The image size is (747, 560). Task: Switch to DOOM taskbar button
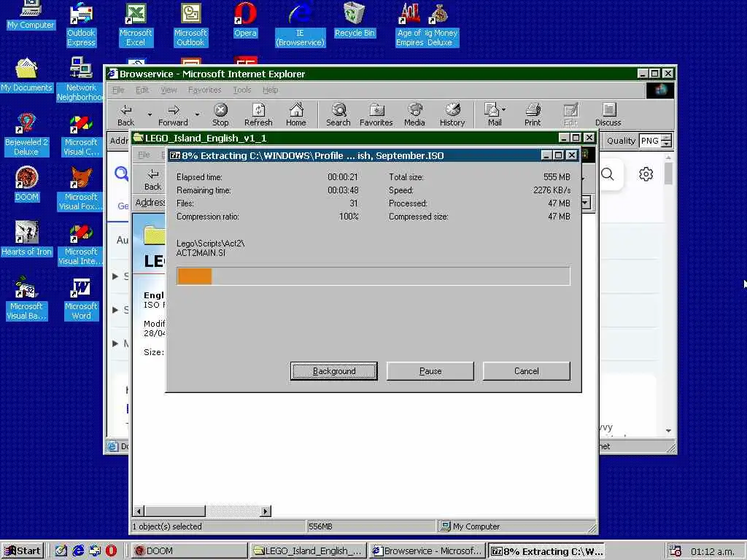coord(189,551)
